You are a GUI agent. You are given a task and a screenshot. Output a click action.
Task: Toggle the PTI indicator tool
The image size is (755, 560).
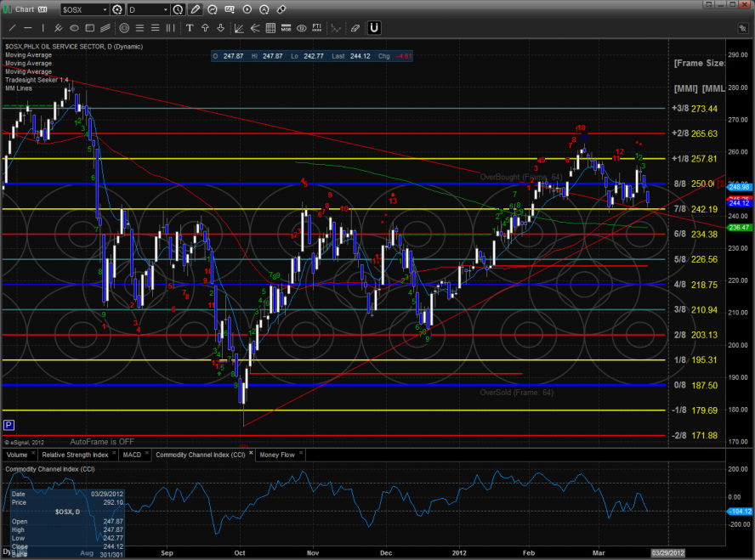[x=316, y=28]
